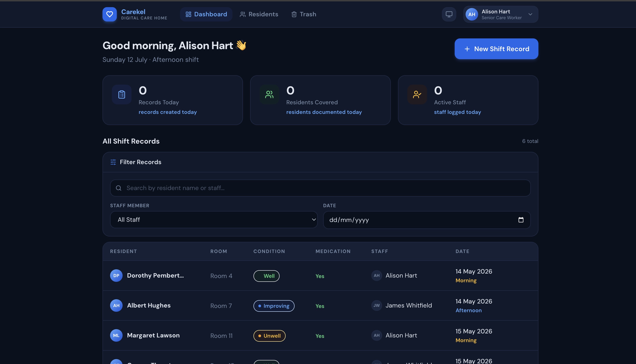Click the 6 total records count
This screenshot has height=364, width=636.
[530, 141]
